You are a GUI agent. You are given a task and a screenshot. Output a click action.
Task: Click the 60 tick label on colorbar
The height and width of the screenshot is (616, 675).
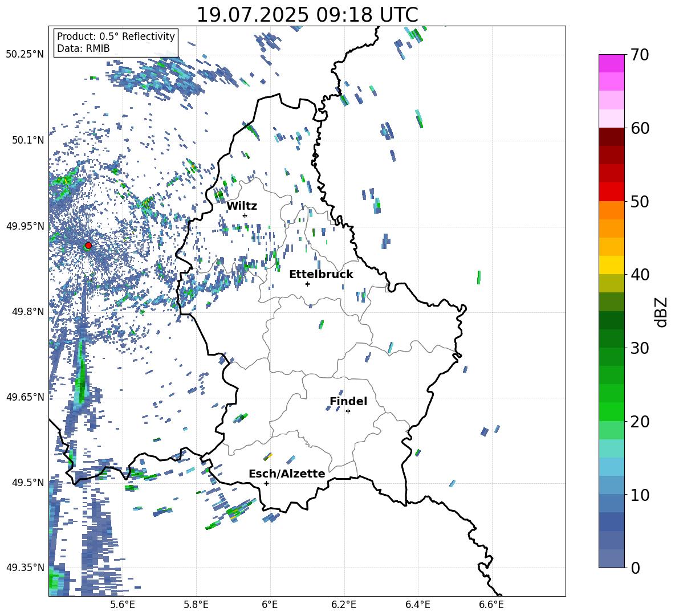click(x=639, y=128)
